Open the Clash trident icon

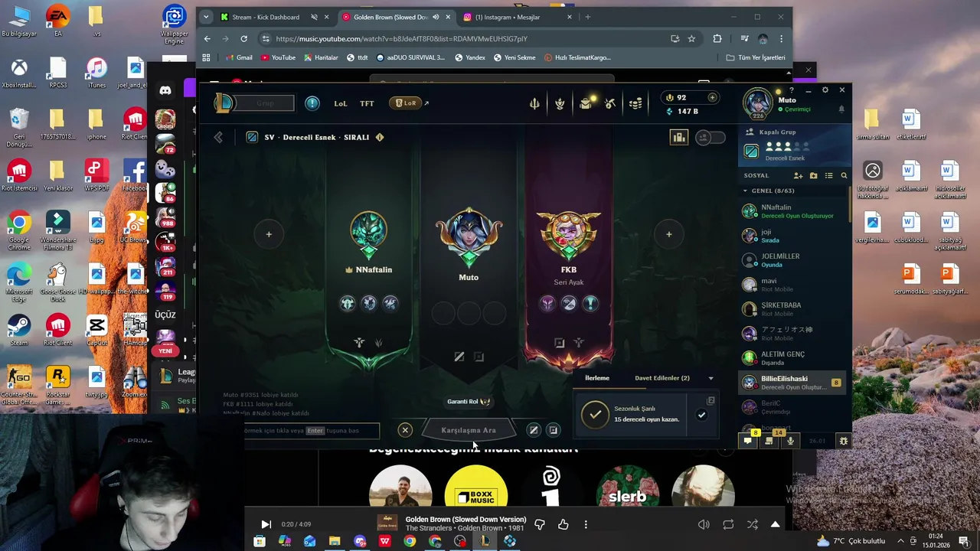point(534,103)
